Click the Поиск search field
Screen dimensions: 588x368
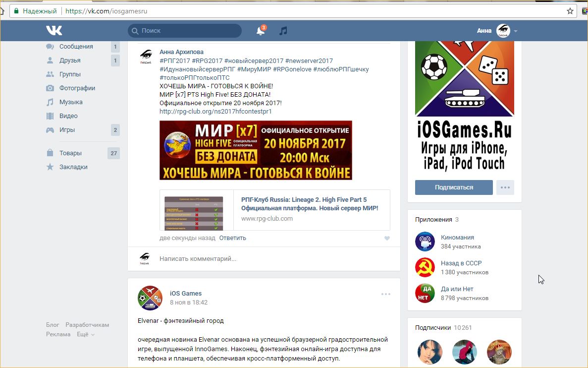185,31
